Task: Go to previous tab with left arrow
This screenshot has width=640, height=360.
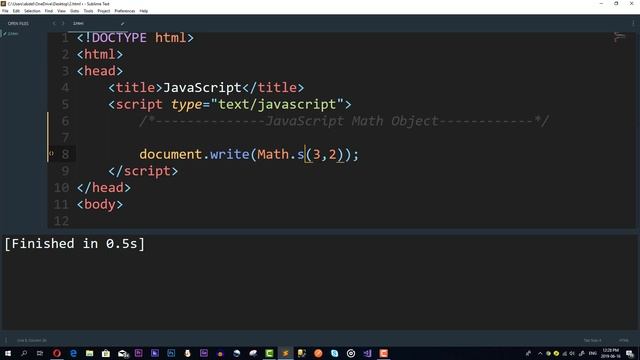Action: 54,24
